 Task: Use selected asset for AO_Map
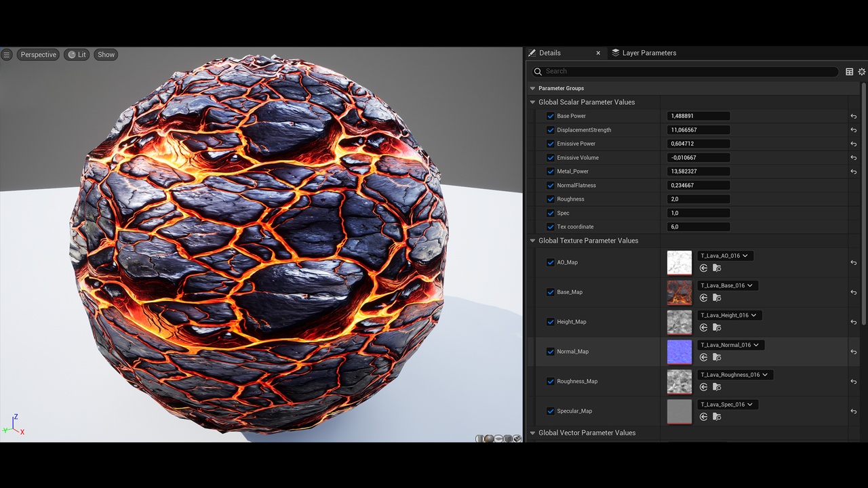point(703,268)
